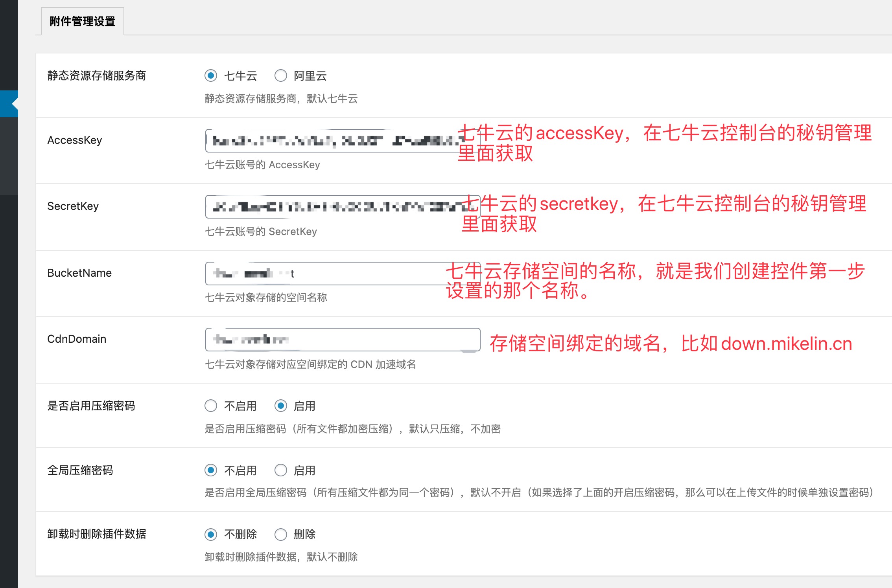Image resolution: width=892 pixels, height=588 pixels.
Task: Choose 启用 for 是否启用压缩密码
Action: (x=281, y=406)
